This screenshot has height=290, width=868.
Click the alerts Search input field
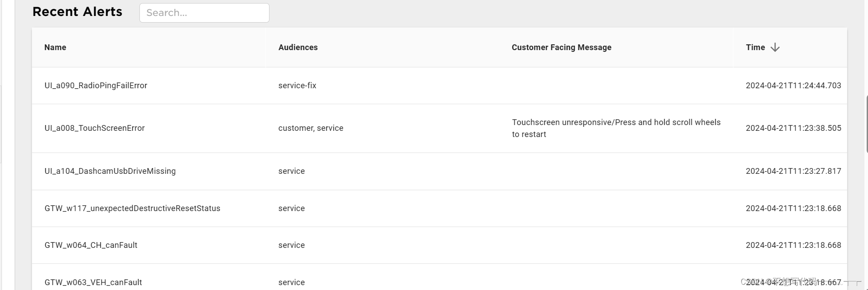pyautogui.click(x=204, y=13)
